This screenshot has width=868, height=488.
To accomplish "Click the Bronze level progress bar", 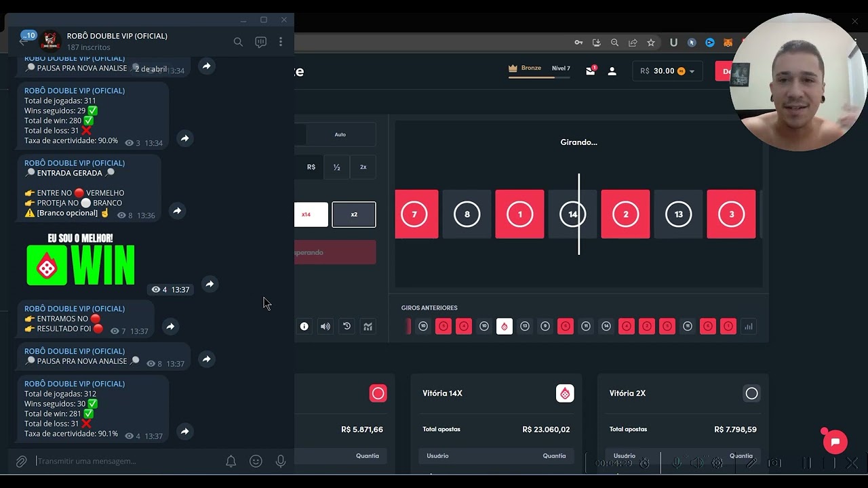I will tap(540, 77).
